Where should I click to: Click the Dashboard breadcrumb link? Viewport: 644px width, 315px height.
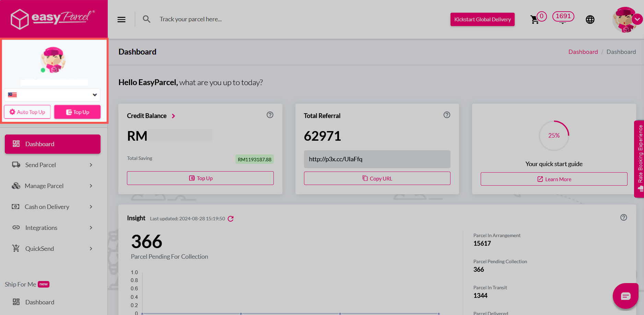coord(583,52)
